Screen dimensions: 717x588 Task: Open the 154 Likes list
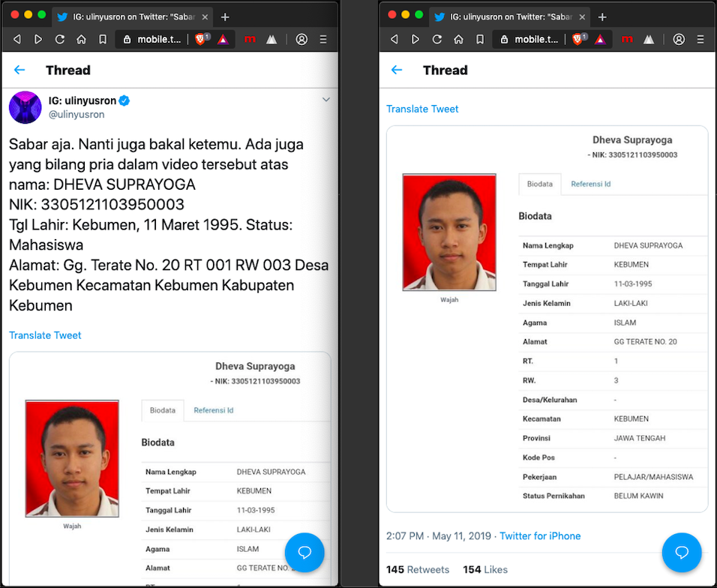click(484, 569)
